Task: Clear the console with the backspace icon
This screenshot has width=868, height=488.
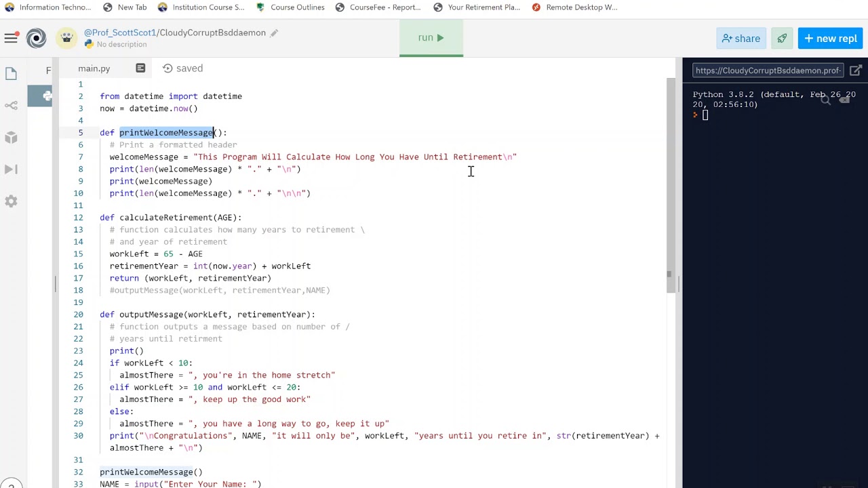Action: click(844, 100)
